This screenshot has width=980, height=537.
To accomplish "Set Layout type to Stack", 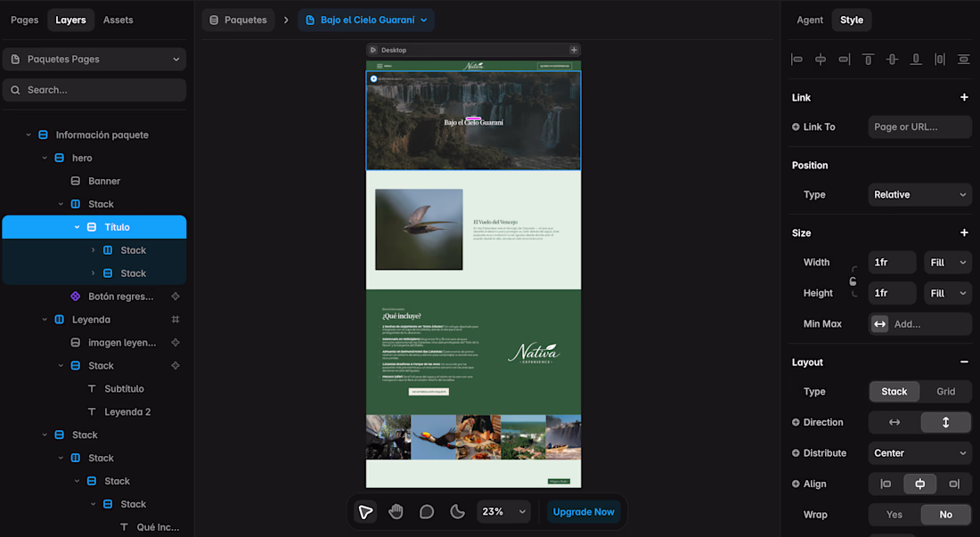I will pos(894,392).
